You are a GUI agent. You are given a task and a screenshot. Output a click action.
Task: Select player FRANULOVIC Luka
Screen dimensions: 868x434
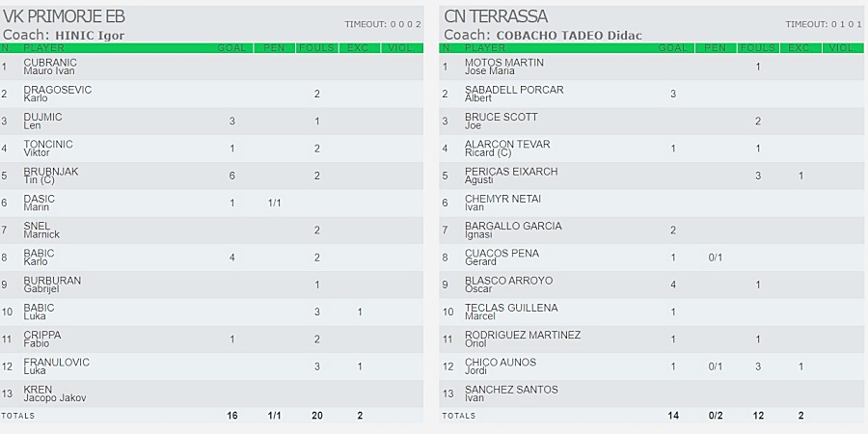tap(57, 366)
